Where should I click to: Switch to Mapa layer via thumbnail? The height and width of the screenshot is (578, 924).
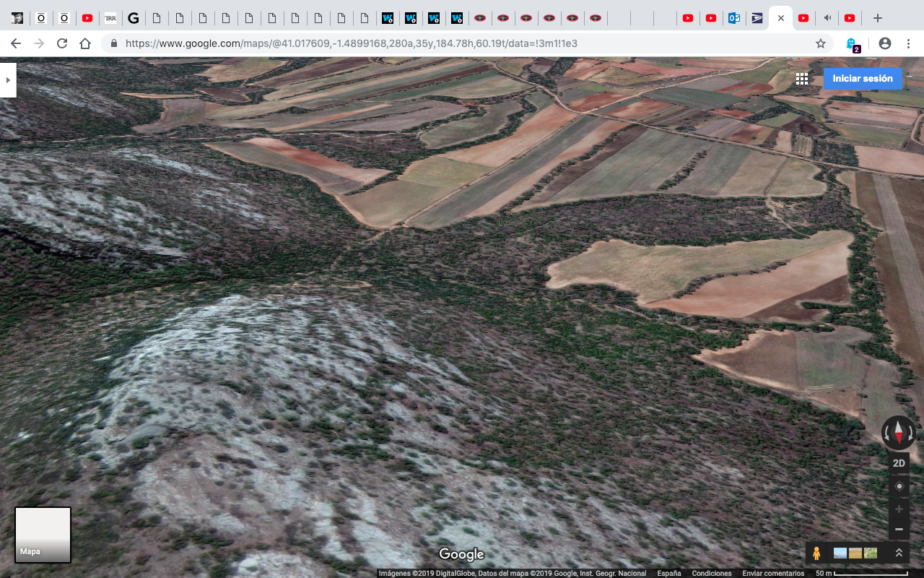click(x=43, y=535)
